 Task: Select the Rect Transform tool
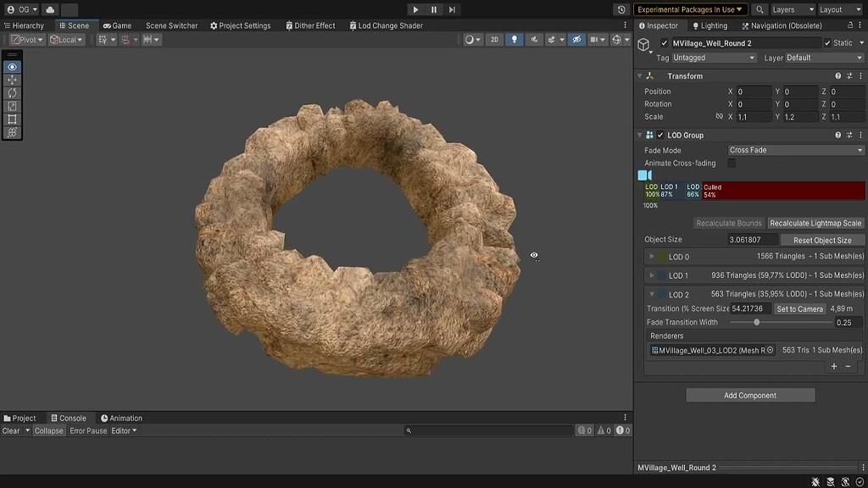[12, 119]
